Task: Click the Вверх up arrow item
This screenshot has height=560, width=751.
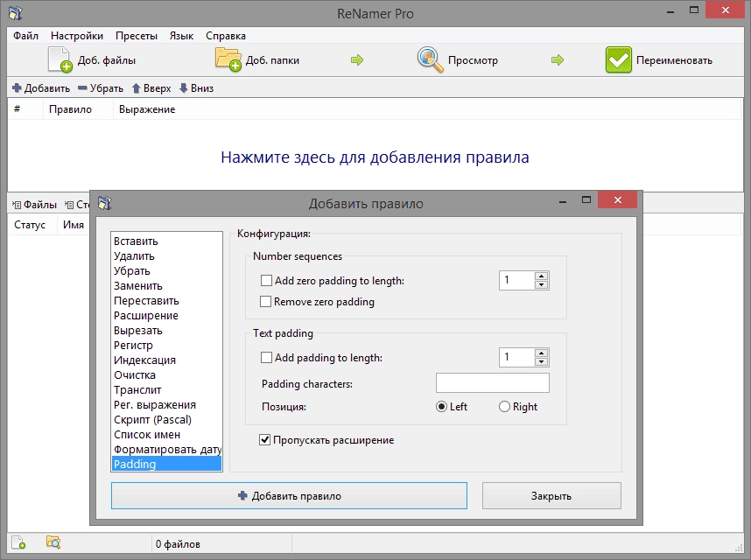Action: point(151,88)
